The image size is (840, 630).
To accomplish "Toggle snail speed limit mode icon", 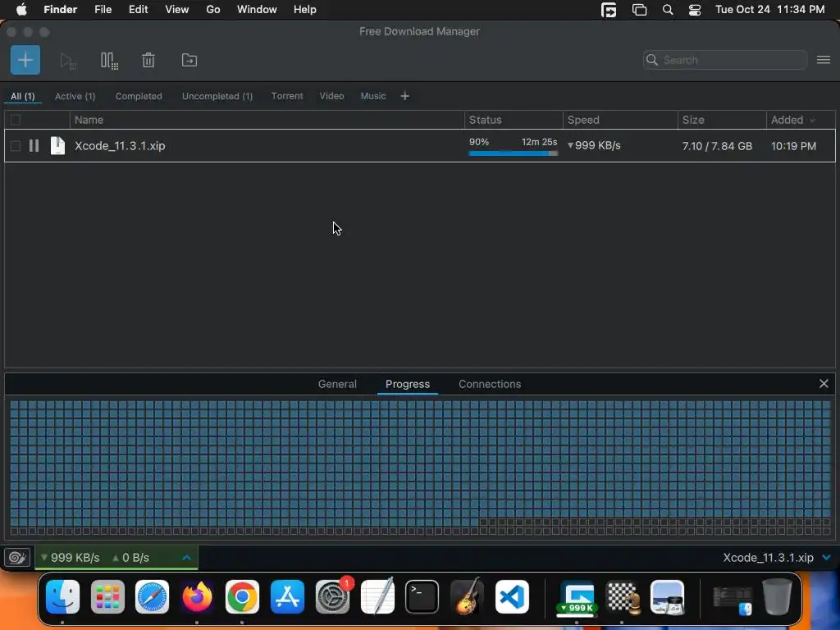I will pyautogui.click(x=17, y=558).
